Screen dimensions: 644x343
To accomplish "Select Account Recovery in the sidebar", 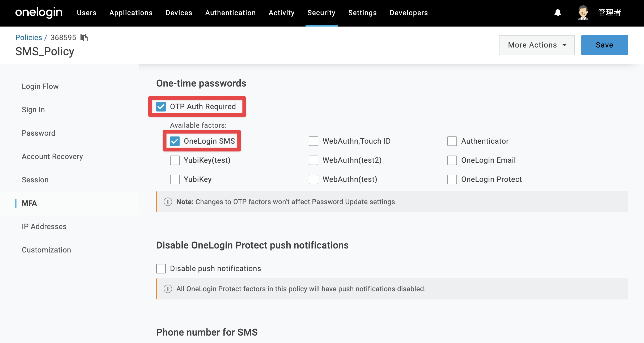I will coord(52,156).
